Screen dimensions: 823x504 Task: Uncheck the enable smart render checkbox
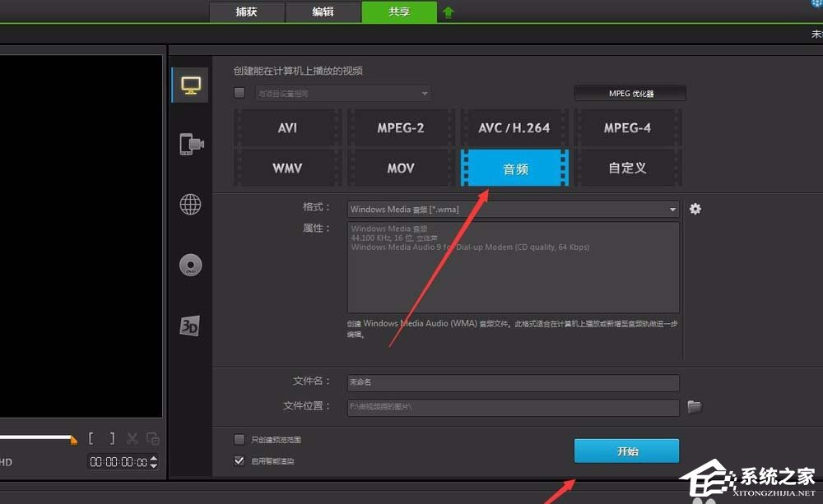239,460
